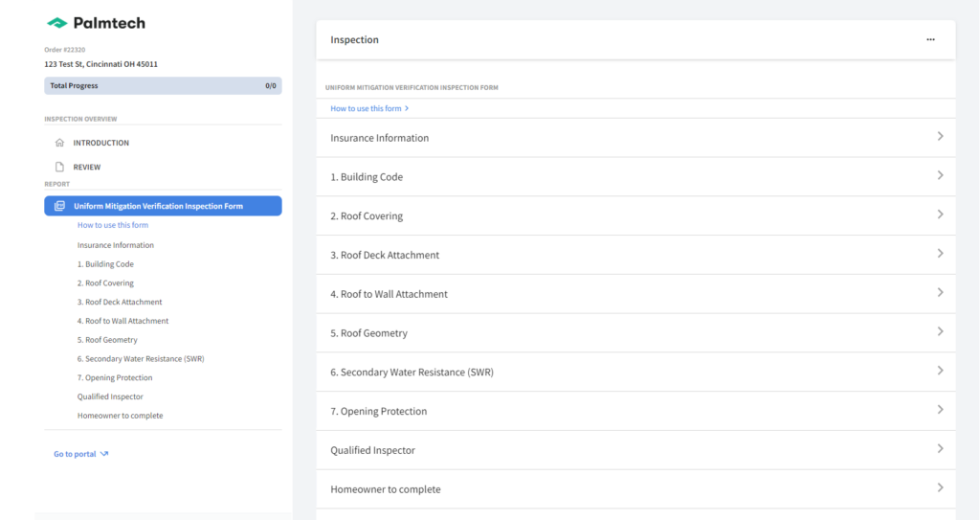Image resolution: width=980 pixels, height=520 pixels.
Task: Expand the 7. Opening Protection chevron
Action: 940,410
